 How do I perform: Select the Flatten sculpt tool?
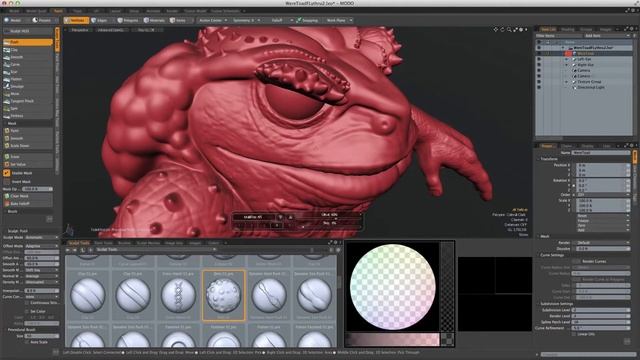(x=28, y=79)
